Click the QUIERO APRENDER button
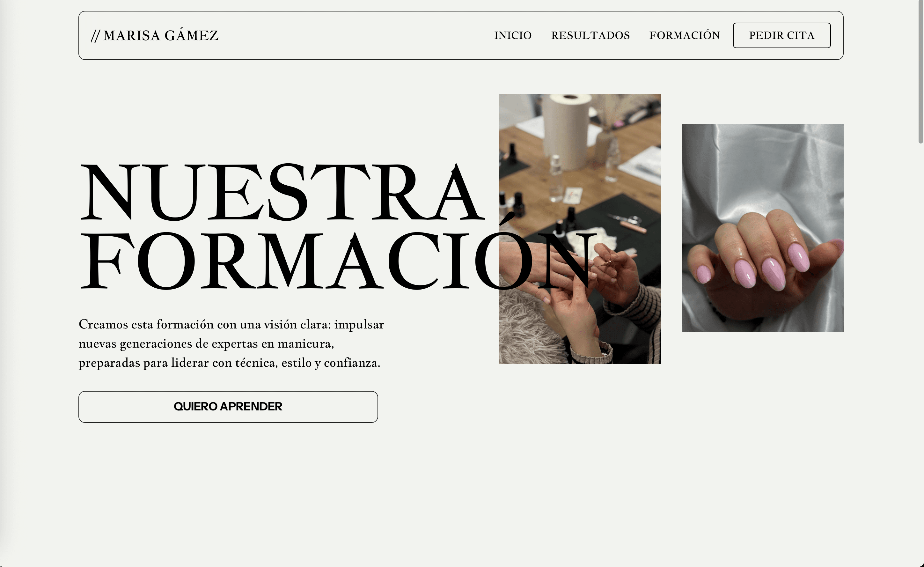The image size is (924, 567). pos(228,407)
